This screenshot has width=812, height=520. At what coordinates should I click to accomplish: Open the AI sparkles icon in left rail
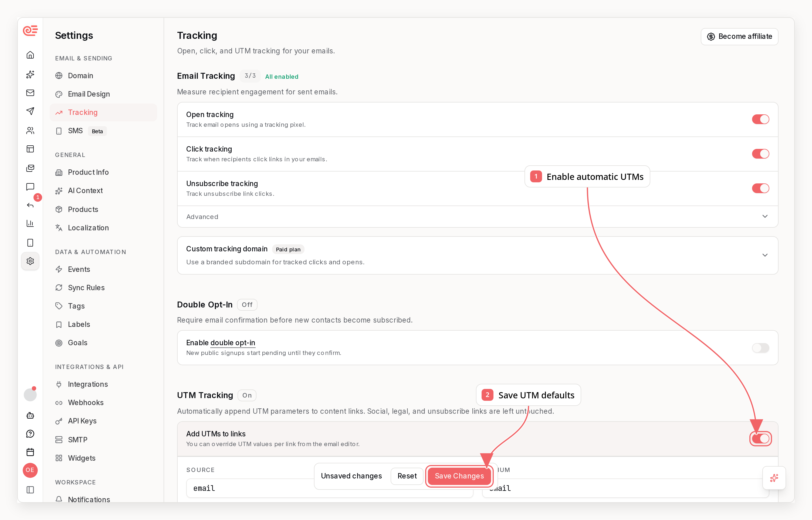(x=30, y=74)
